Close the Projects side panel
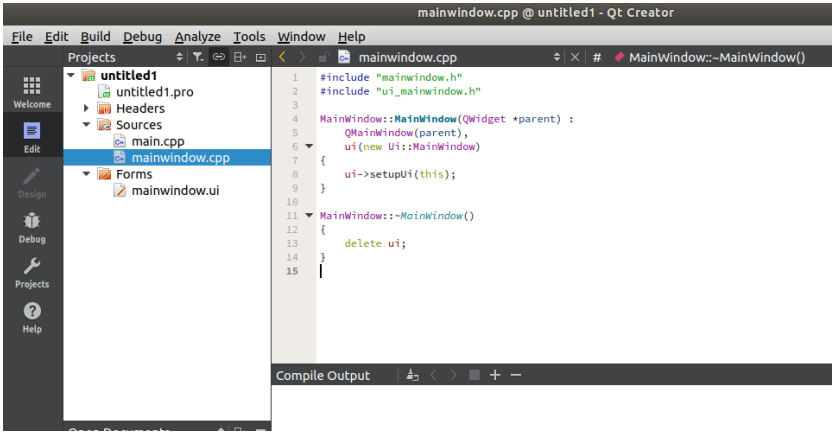The width and height of the screenshot is (836, 435). click(x=261, y=57)
